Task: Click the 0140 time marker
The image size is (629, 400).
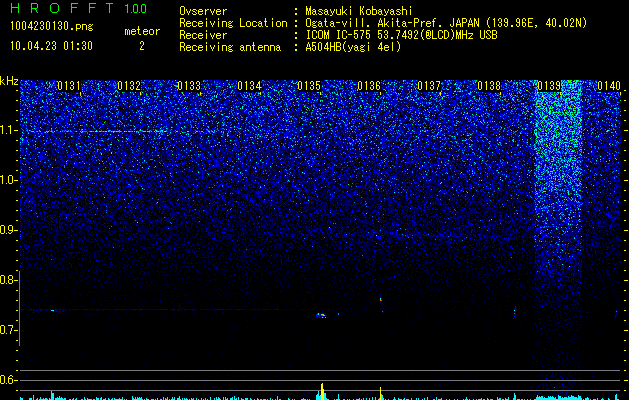Action: [x=609, y=86]
